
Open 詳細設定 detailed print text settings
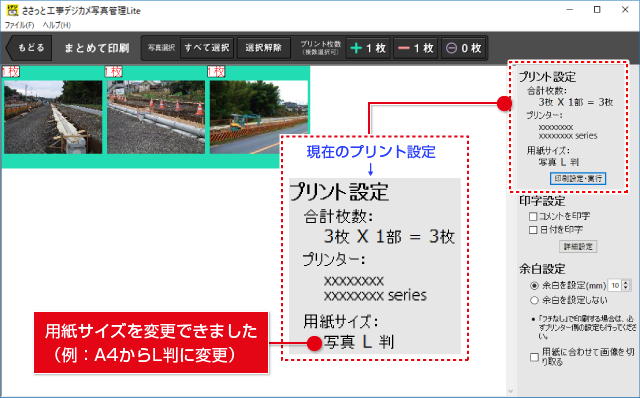coord(578,247)
